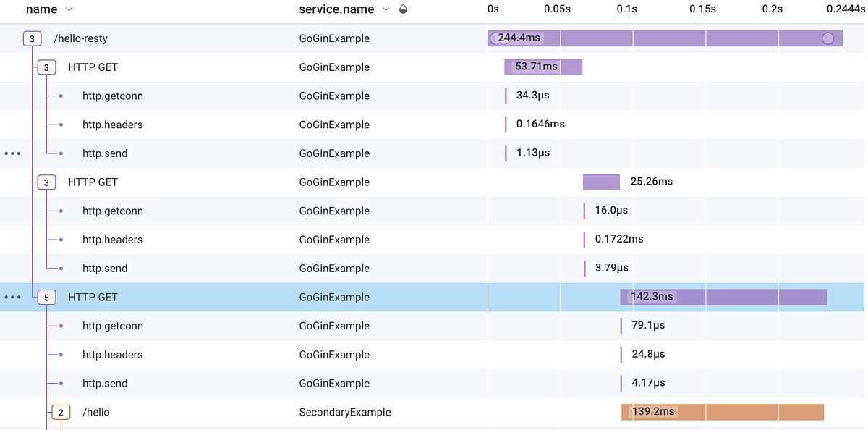868x430 pixels.
Task: Click the dot beside the last http.send span
Action: [x=62, y=383]
